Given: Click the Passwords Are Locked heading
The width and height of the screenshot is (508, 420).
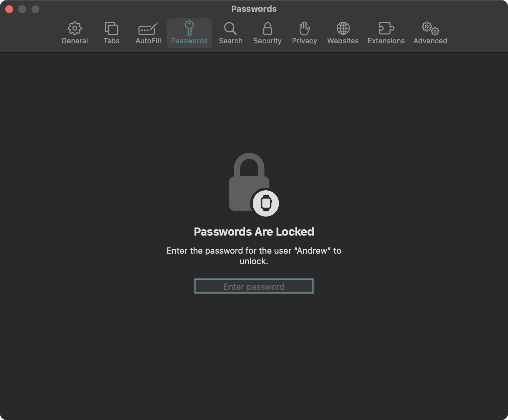Looking at the screenshot, I should click(254, 232).
